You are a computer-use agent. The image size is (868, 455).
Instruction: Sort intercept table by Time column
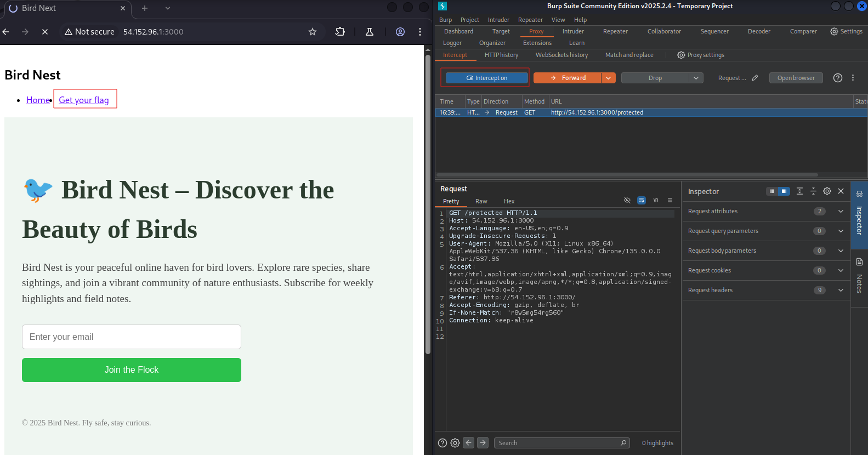pyautogui.click(x=450, y=101)
